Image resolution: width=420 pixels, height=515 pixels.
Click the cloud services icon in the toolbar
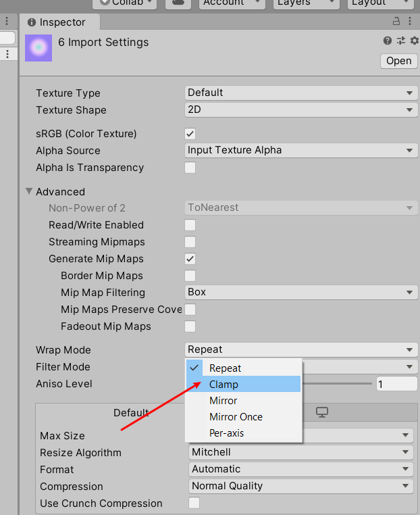point(178,3)
